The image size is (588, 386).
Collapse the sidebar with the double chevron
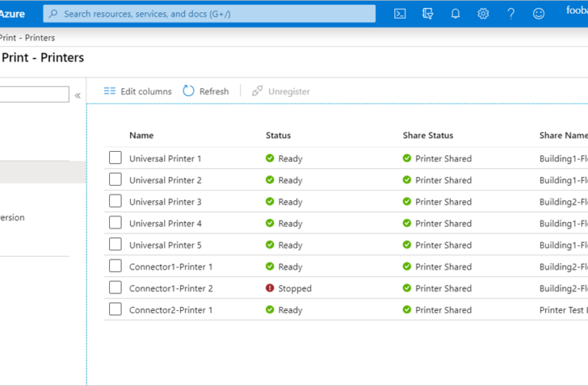[78, 95]
